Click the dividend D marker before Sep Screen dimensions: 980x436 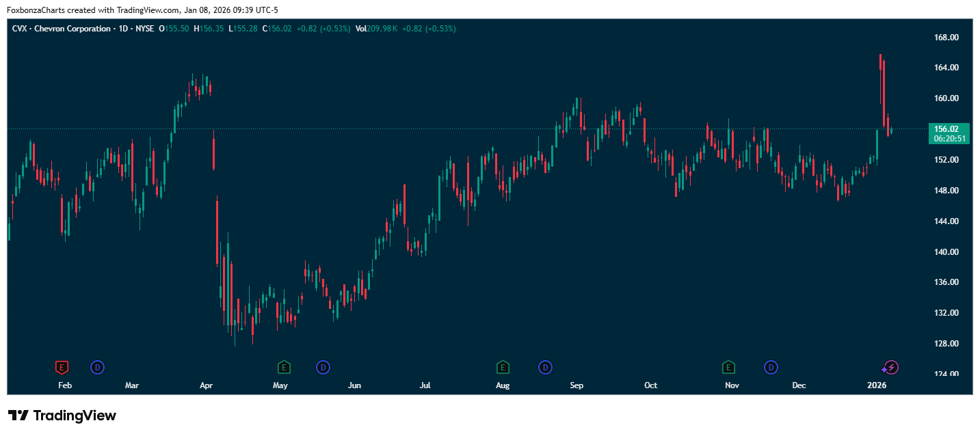click(x=545, y=368)
